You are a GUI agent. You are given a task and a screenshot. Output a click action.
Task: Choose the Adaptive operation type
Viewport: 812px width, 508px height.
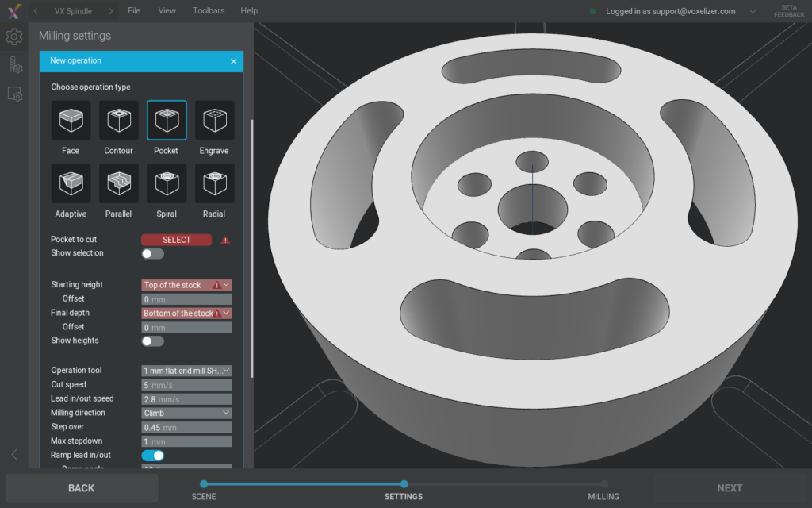coord(71,183)
